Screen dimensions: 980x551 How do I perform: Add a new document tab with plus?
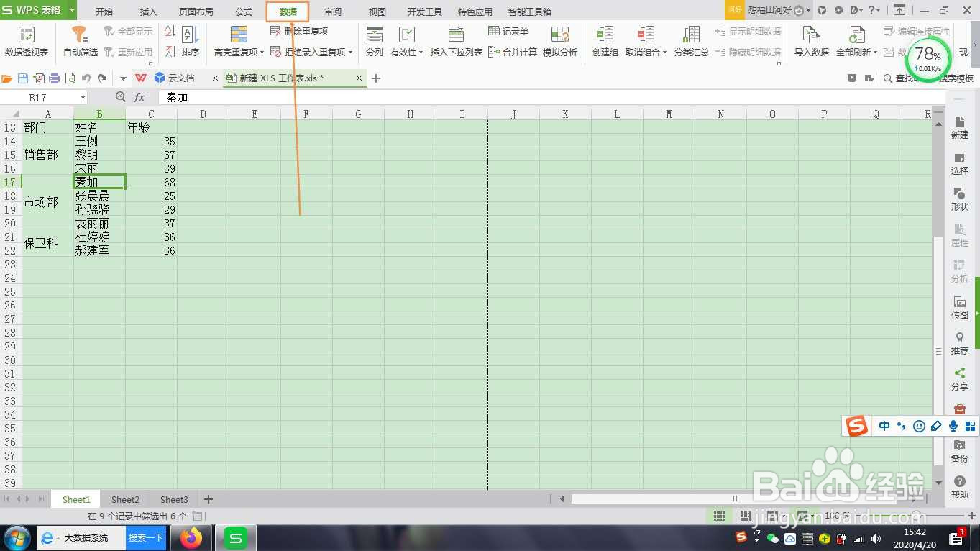(376, 78)
